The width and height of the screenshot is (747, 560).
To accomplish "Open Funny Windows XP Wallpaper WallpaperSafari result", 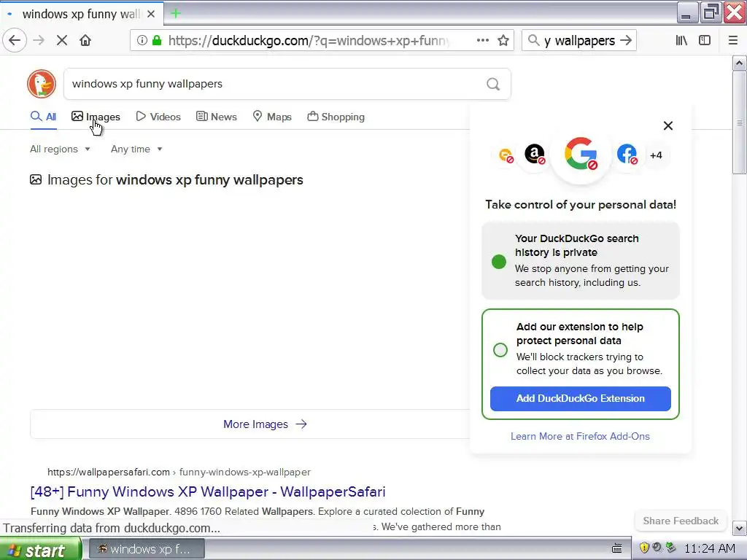I will pyautogui.click(x=208, y=491).
